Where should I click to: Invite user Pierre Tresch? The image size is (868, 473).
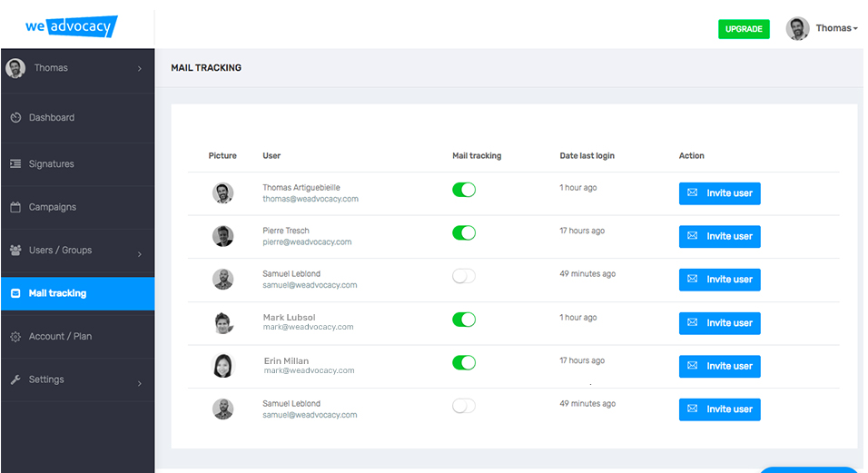pyautogui.click(x=720, y=236)
